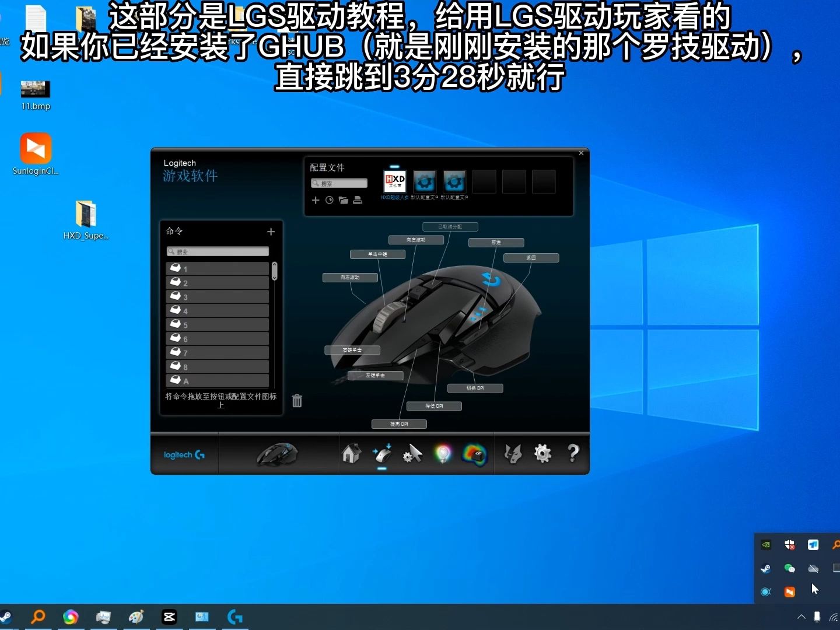
Task: Click the WeChat tray icon
Action: [x=790, y=568]
